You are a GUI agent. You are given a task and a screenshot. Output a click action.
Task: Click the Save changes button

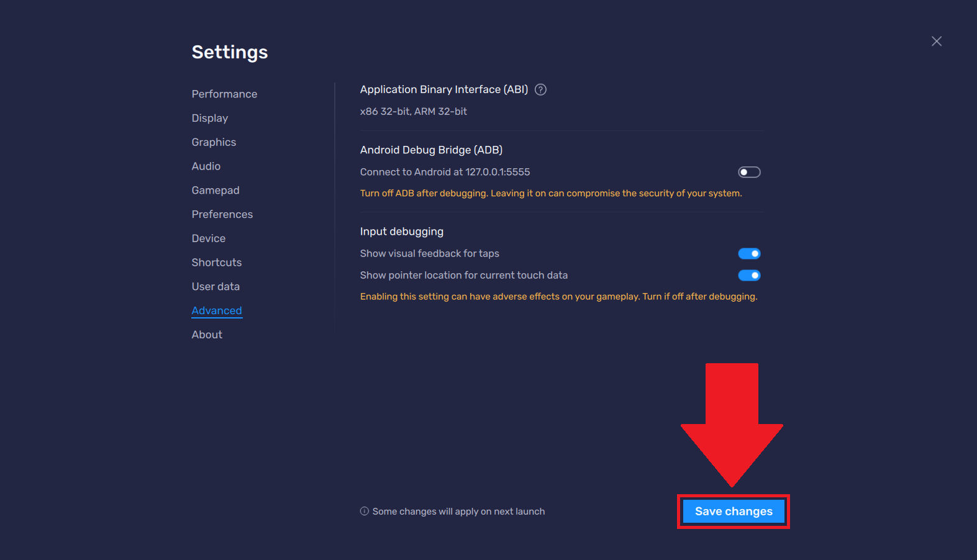point(734,512)
